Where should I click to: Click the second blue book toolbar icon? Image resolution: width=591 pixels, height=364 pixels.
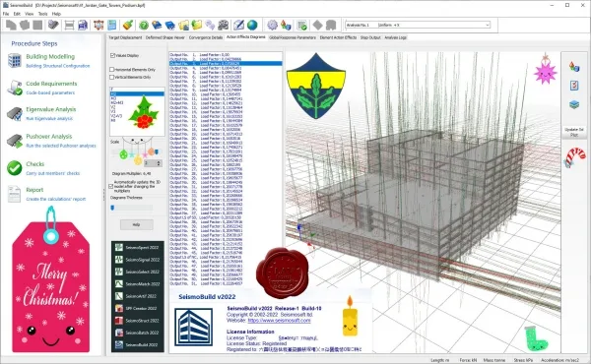click(170, 25)
